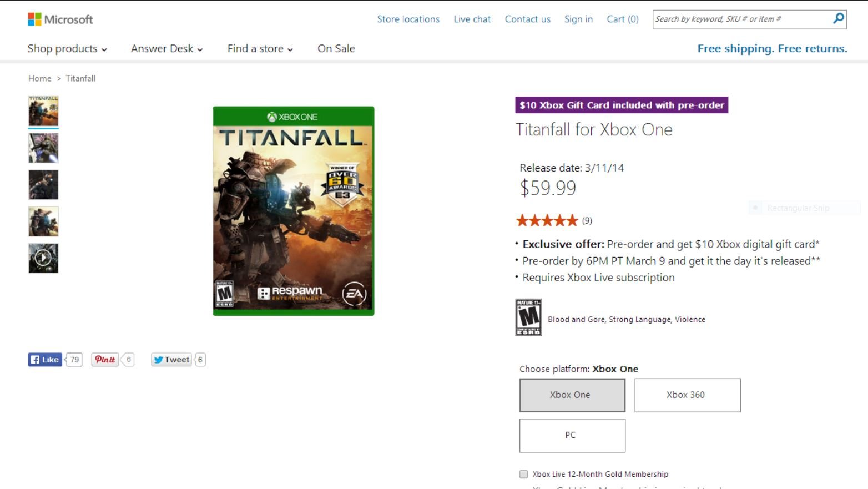Play the video thumbnail with play icon

43,258
